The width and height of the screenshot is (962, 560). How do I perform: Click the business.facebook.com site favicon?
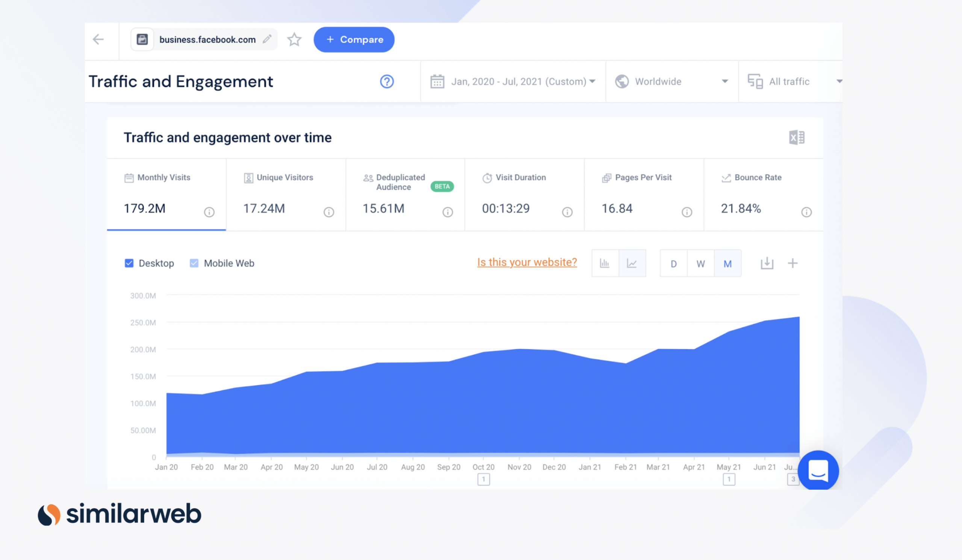142,39
